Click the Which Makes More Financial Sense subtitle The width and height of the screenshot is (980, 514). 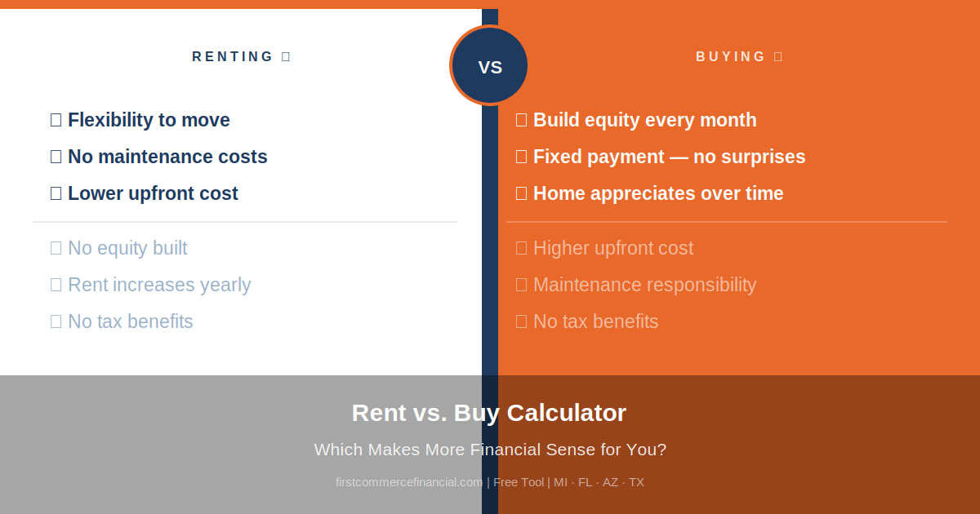click(490, 450)
